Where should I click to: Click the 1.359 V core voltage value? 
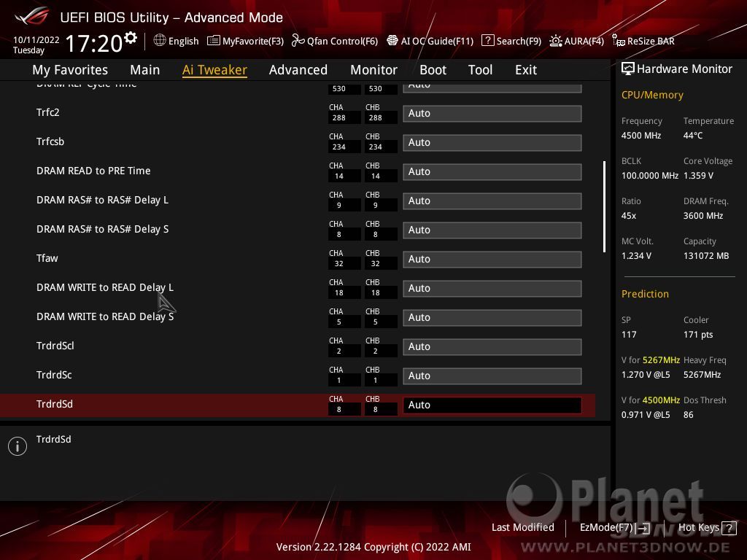click(698, 176)
